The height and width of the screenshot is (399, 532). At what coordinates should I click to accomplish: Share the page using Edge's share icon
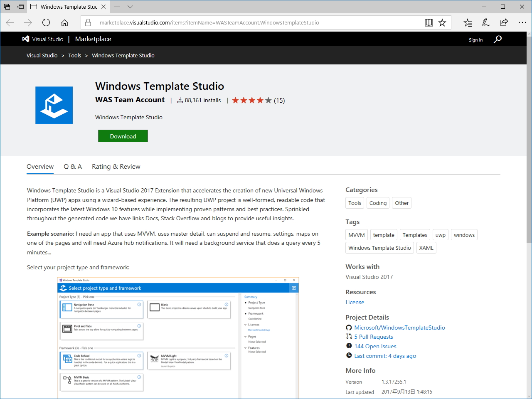point(503,22)
